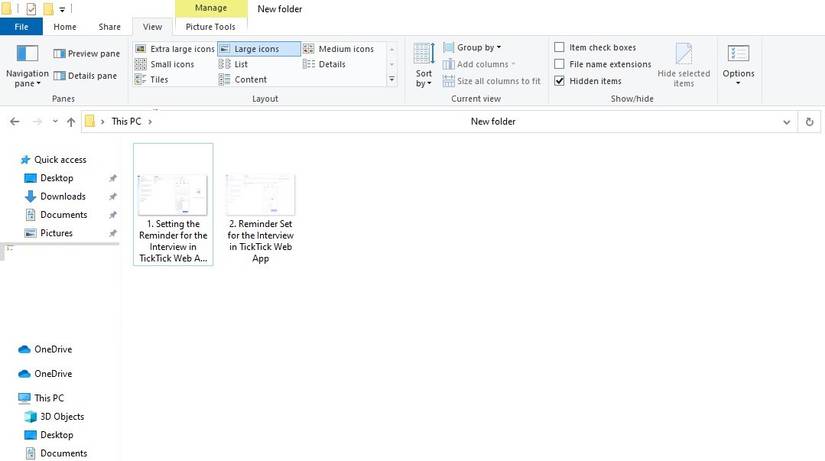Select the View ribbon tab
The height and width of the screenshot is (461, 825).
pos(152,27)
